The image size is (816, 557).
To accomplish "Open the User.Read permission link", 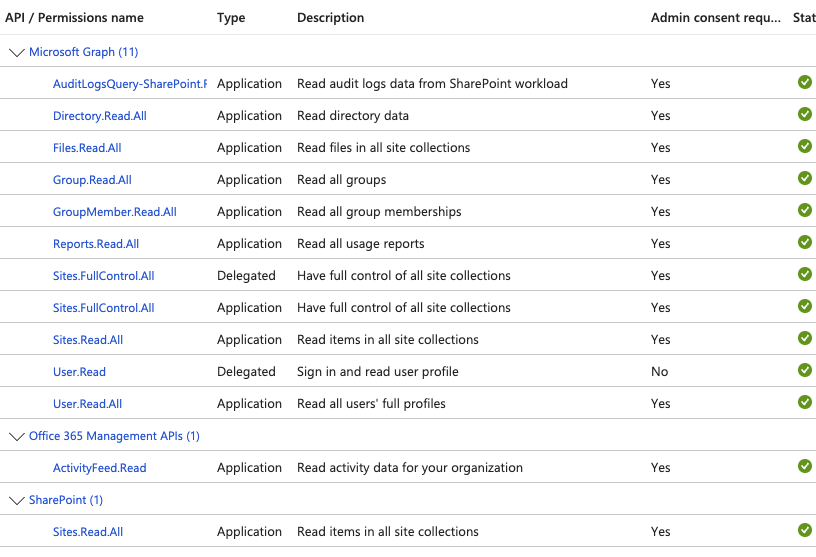I will click(79, 372).
